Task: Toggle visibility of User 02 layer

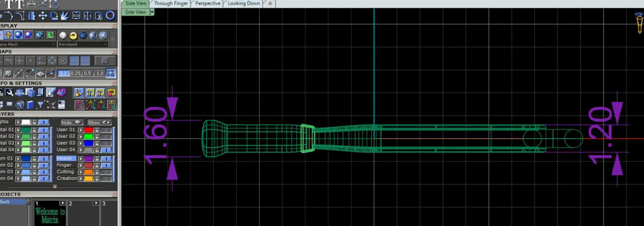Action: (106, 136)
